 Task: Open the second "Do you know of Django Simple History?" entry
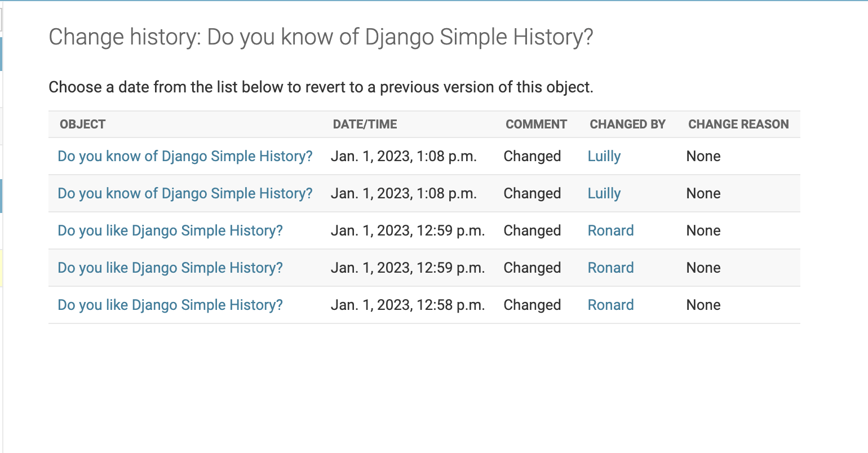click(185, 193)
